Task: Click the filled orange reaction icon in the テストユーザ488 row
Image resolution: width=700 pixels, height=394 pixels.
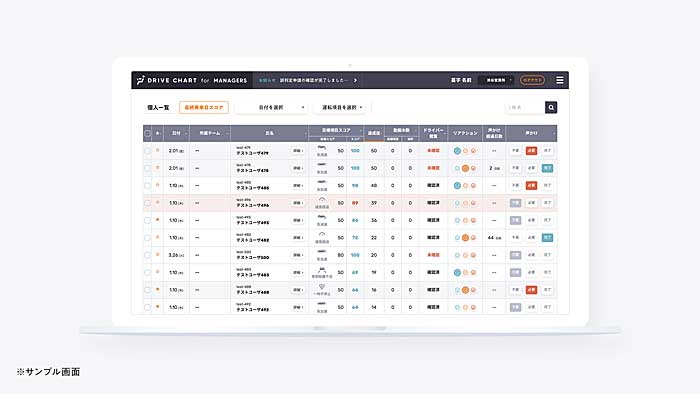Action: tap(465, 290)
